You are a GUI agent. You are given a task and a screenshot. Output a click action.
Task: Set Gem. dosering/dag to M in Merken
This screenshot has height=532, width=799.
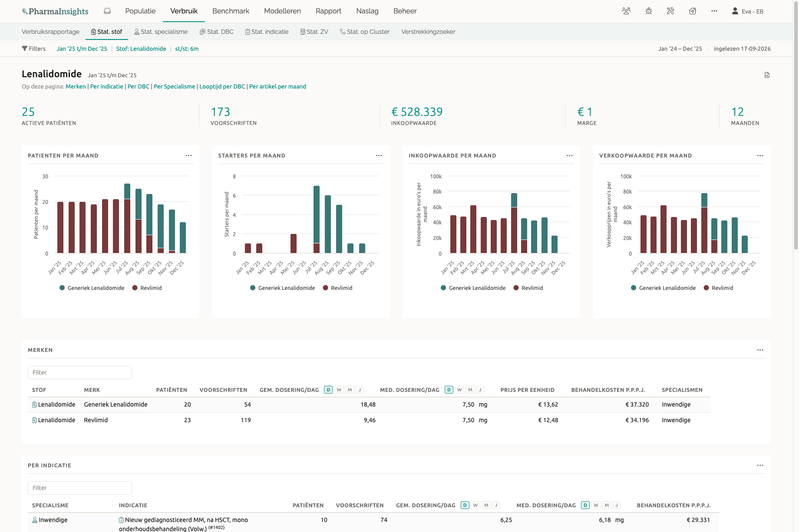(350, 390)
